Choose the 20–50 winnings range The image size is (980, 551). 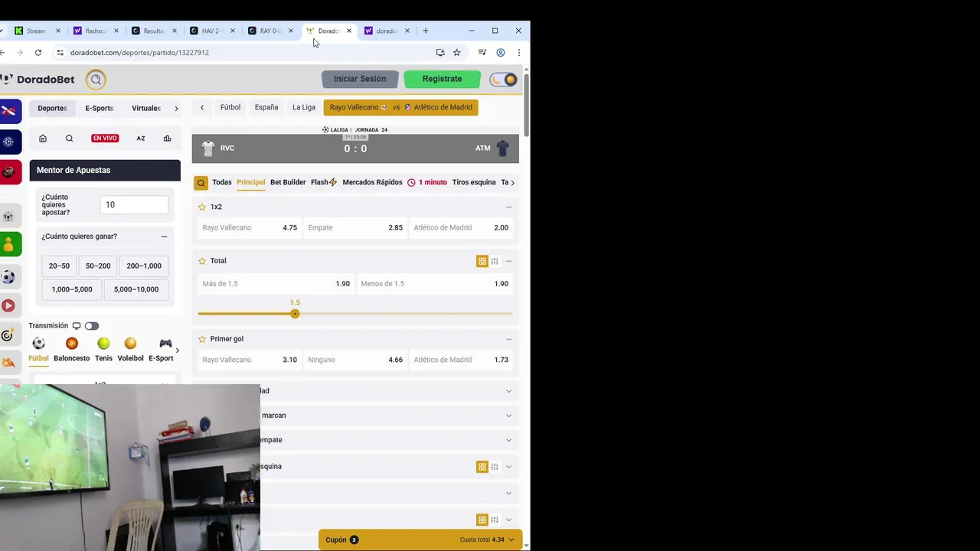[59, 266]
